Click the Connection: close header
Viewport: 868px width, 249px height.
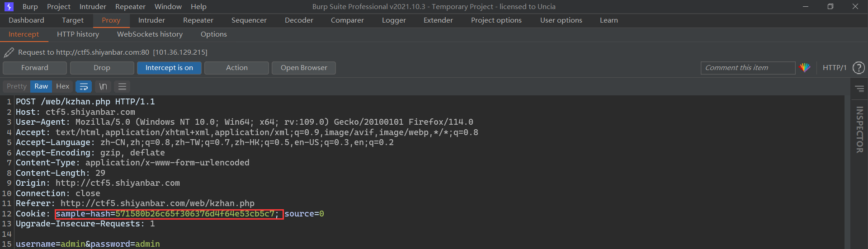click(x=58, y=193)
